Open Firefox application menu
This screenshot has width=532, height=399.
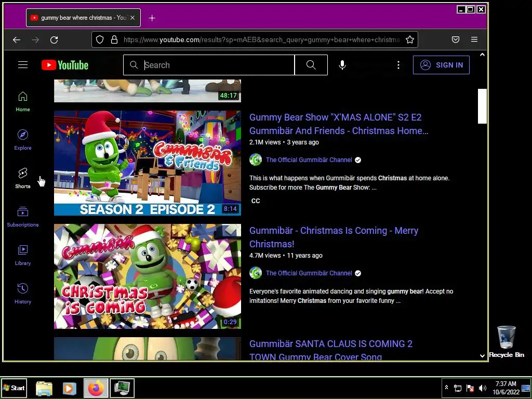coord(474,39)
